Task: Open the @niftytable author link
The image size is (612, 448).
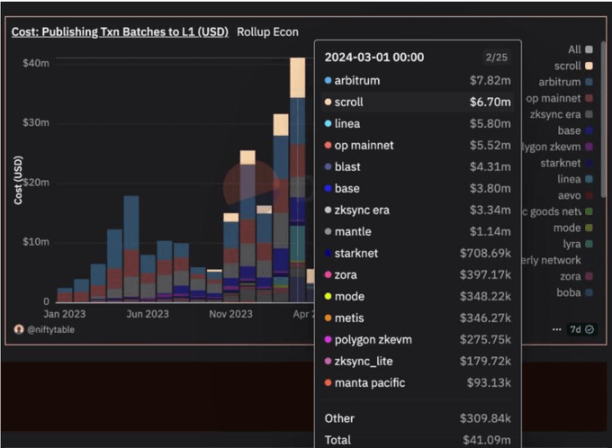Action: tap(50, 329)
